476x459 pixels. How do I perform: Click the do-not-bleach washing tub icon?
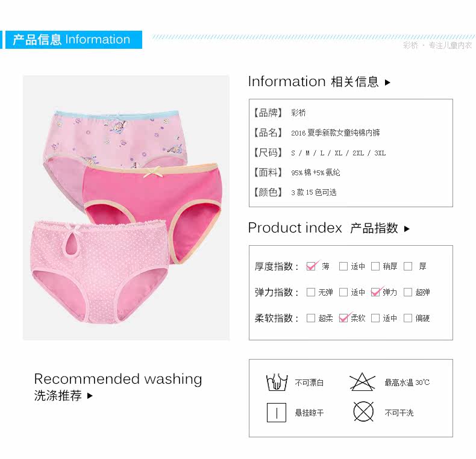click(277, 382)
